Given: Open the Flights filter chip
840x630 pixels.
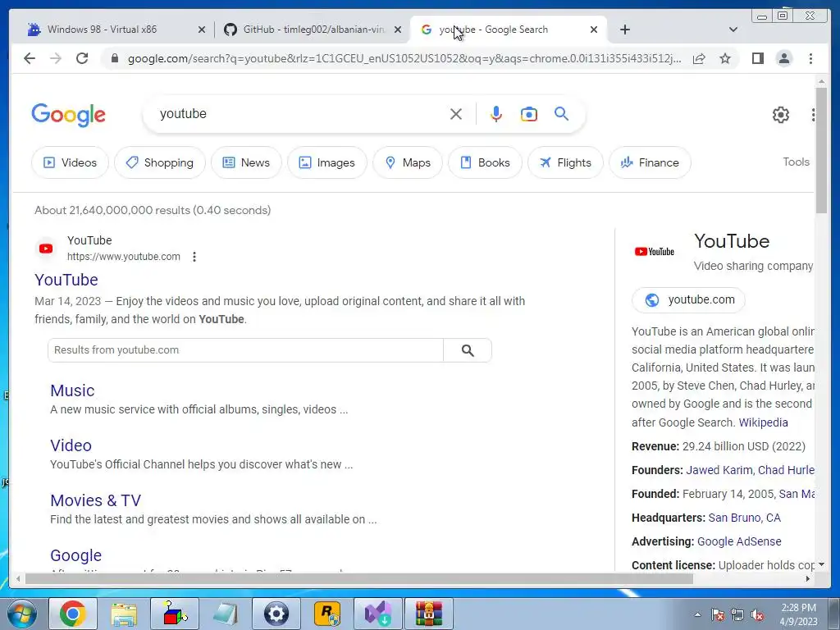Looking at the screenshot, I should (565, 162).
